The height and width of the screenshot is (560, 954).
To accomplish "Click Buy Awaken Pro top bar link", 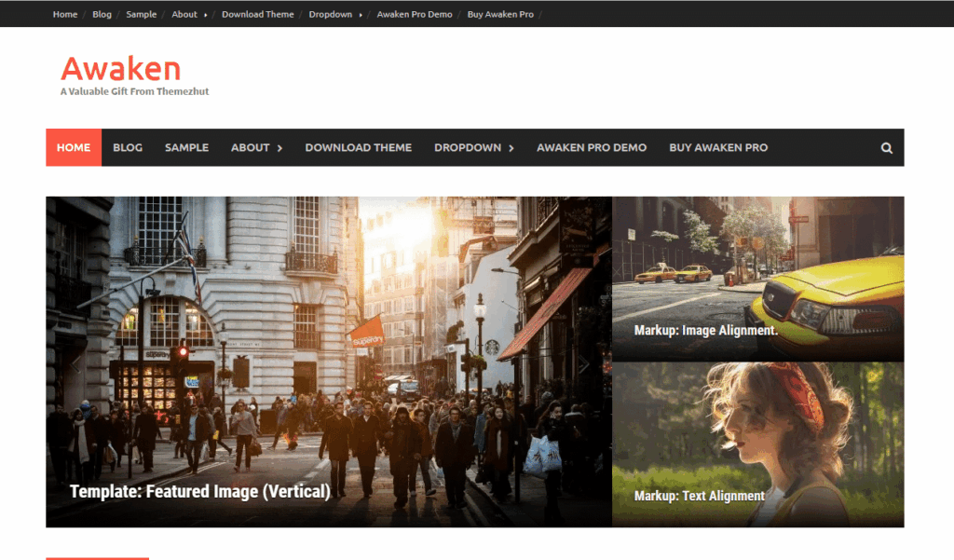I will pos(500,14).
